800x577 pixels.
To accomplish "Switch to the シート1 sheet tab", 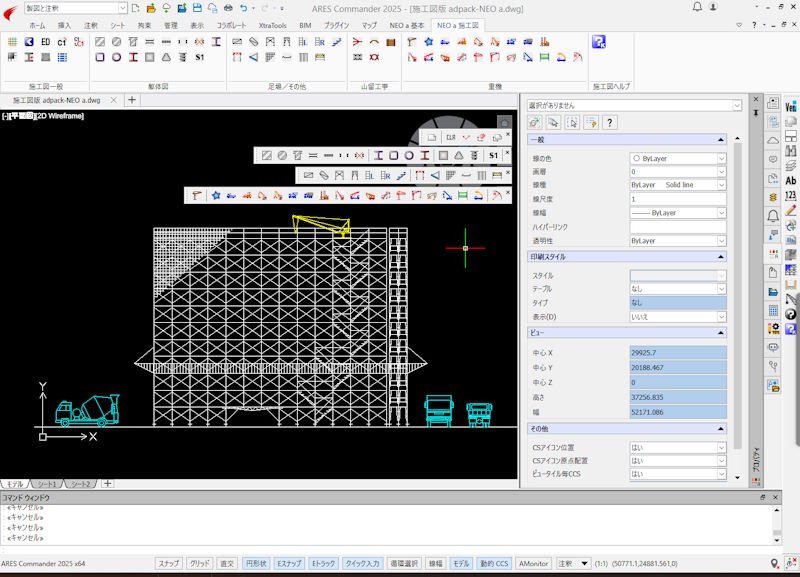I will click(x=47, y=484).
